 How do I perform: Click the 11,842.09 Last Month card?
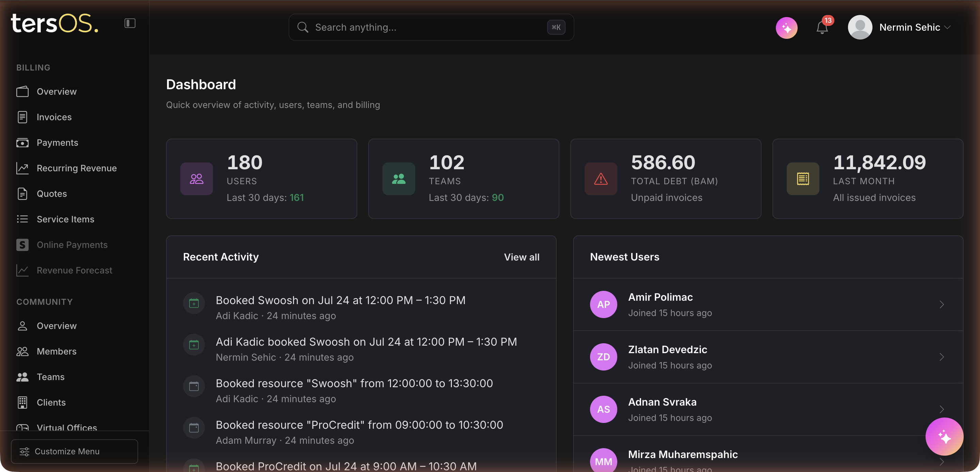coord(868,179)
